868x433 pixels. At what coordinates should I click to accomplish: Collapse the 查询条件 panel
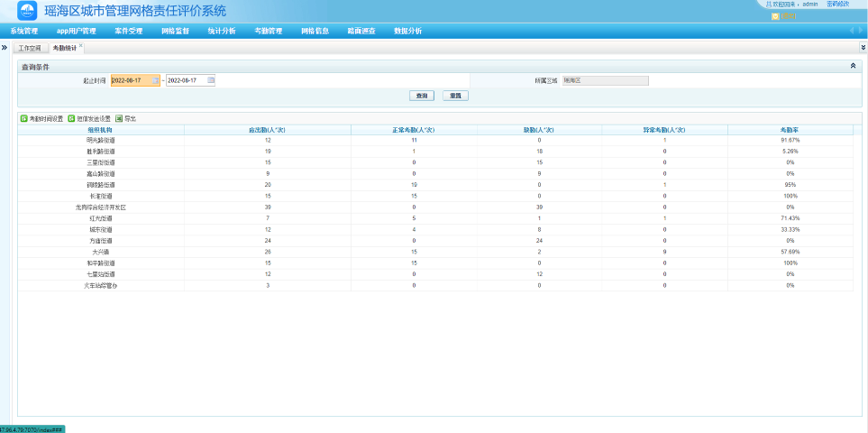pyautogui.click(x=853, y=66)
